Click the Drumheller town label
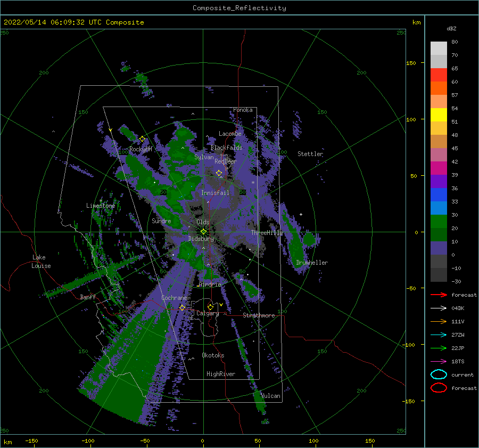 coord(312,263)
